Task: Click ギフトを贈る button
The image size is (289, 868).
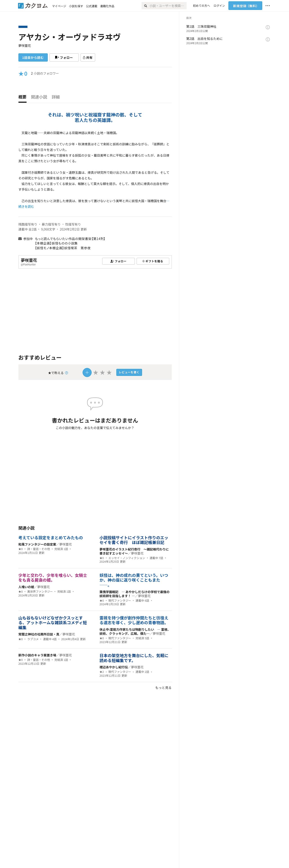Action: pos(153,261)
